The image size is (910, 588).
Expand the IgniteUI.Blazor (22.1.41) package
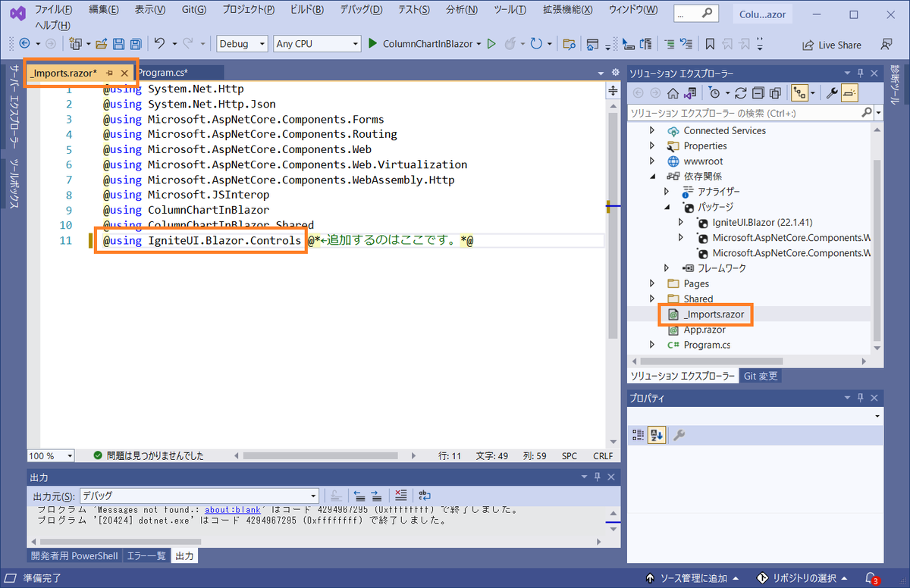click(681, 222)
